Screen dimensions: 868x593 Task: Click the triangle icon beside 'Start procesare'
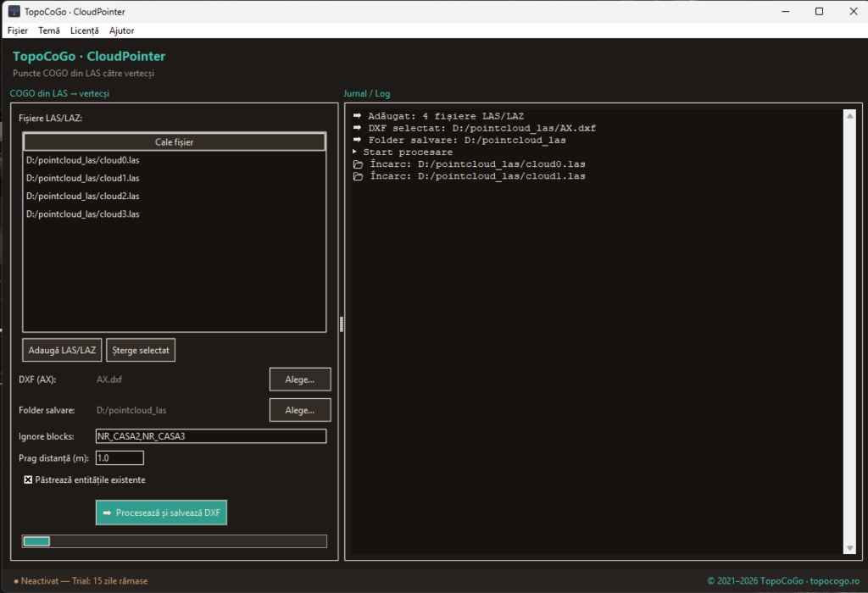(355, 152)
